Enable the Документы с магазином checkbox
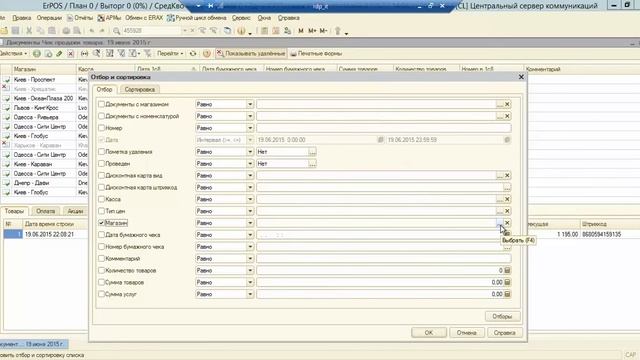This screenshot has width=640, height=360. (x=101, y=104)
